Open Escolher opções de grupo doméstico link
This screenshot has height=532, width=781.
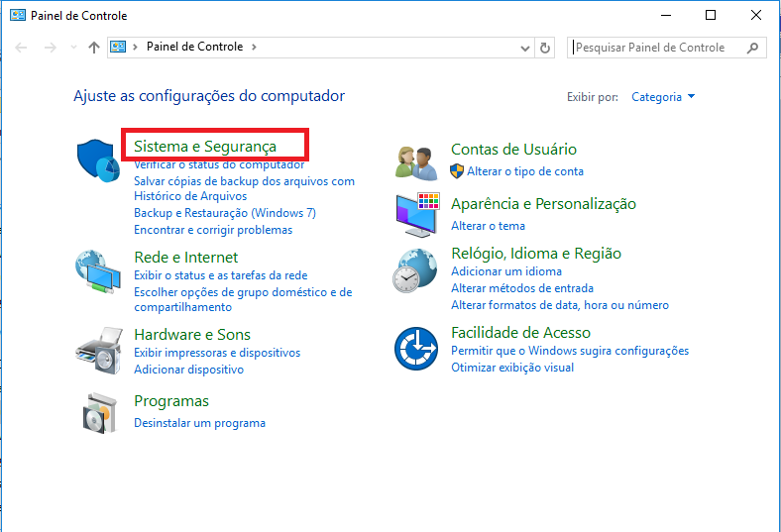pyautogui.click(x=243, y=299)
